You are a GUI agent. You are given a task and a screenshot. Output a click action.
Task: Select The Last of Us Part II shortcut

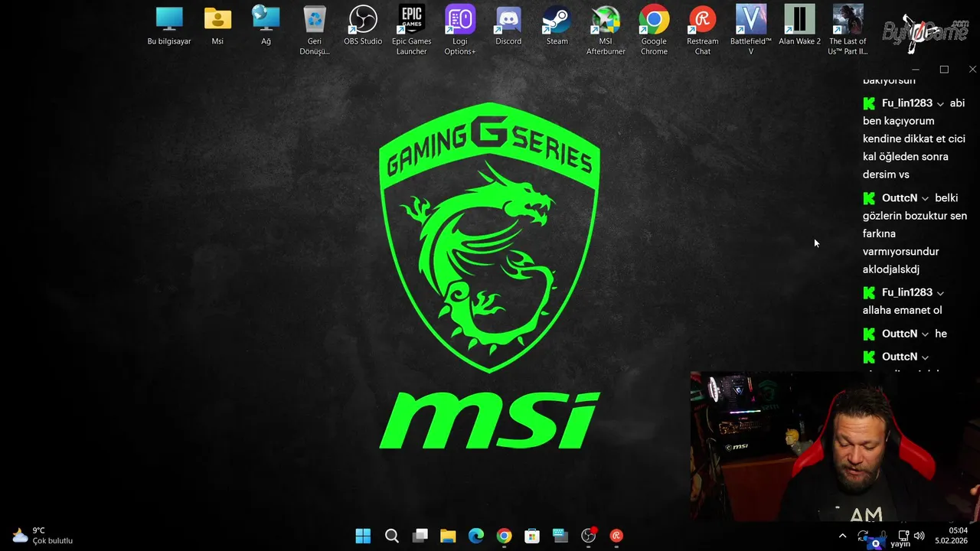[848, 31]
